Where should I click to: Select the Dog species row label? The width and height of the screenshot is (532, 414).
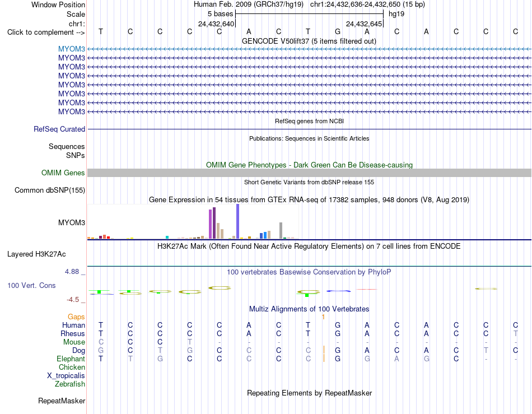click(78, 351)
